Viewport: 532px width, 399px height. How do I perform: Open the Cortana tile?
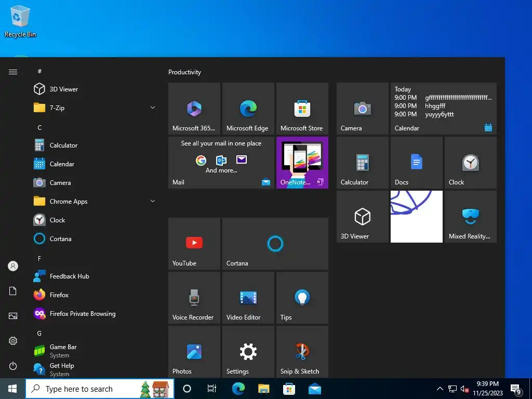275,244
